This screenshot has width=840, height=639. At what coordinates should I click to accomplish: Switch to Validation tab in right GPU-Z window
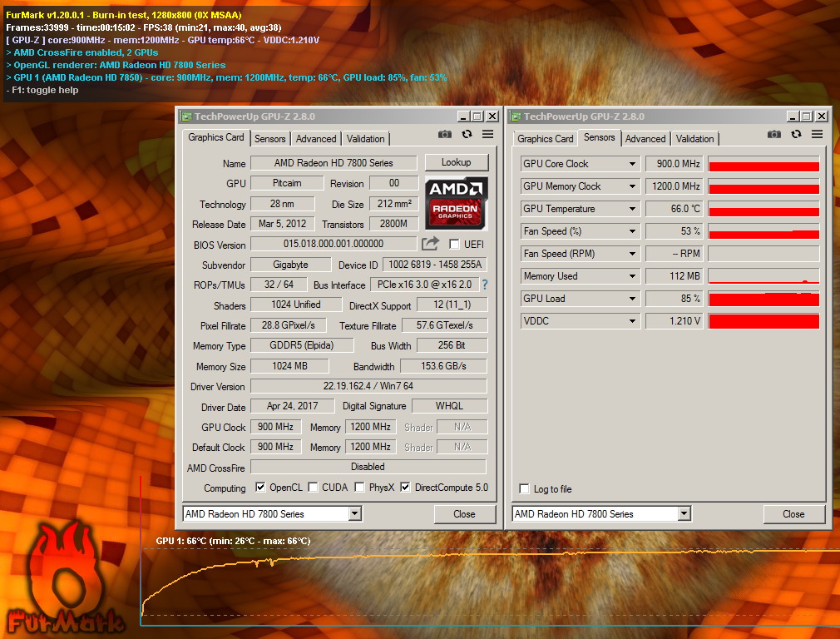[x=694, y=139]
